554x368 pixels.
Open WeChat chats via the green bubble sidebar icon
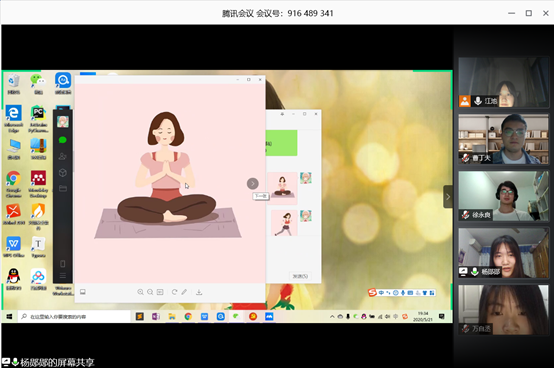click(63, 140)
